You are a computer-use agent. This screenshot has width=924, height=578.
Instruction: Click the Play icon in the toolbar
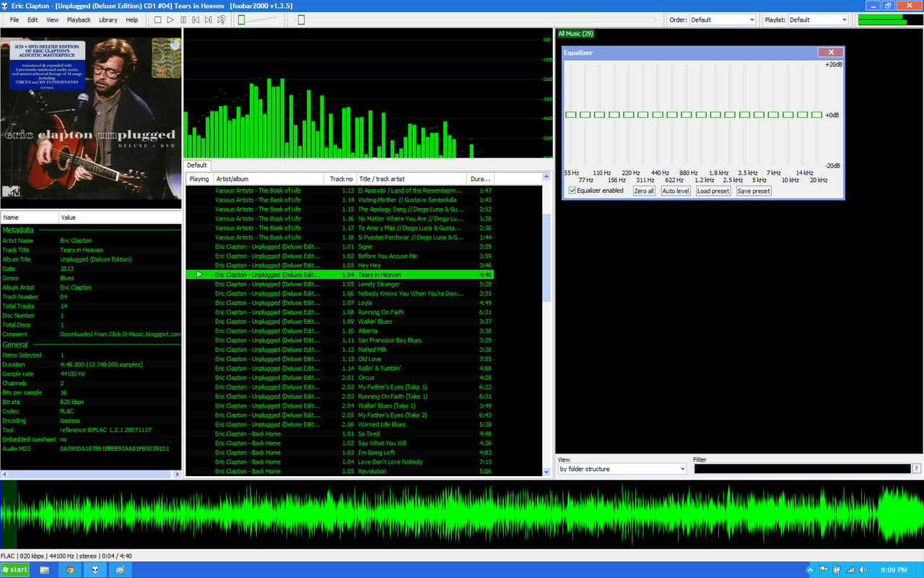pyautogui.click(x=170, y=20)
